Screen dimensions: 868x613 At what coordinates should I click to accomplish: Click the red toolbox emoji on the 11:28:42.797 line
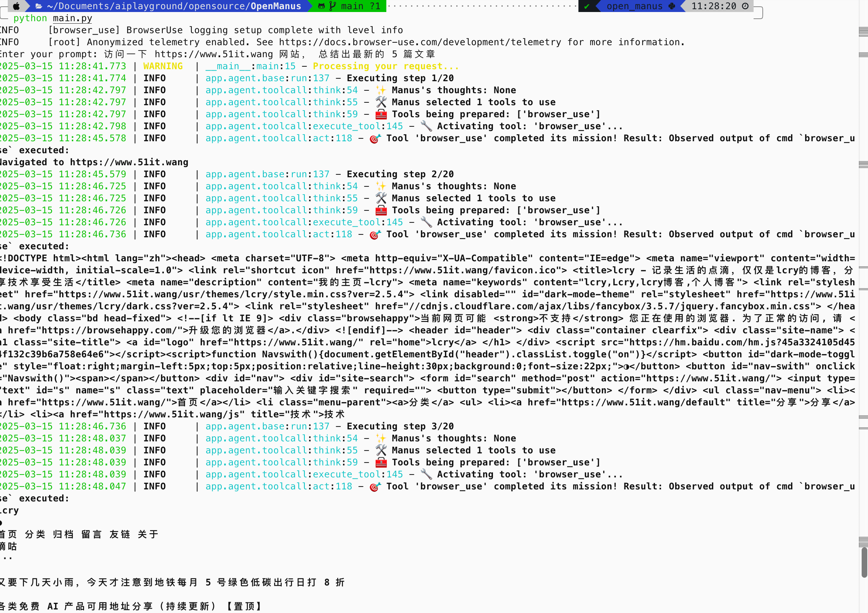(381, 114)
